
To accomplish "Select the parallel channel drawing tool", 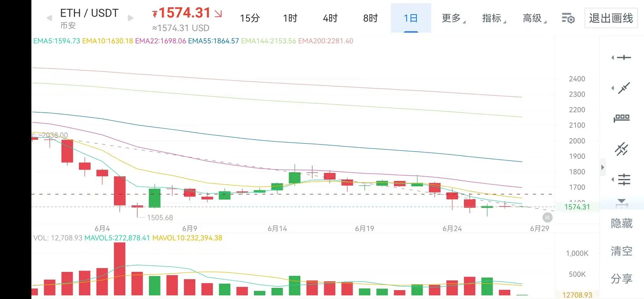I will pos(622,149).
